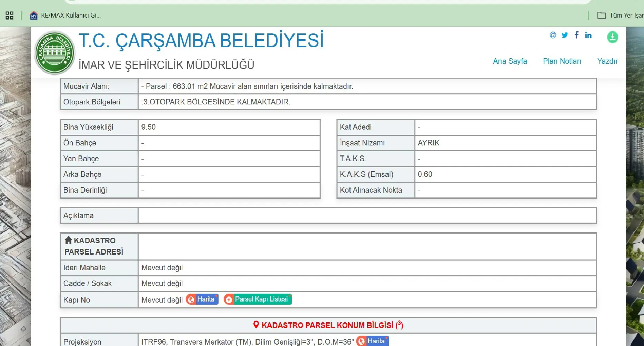Viewport: 644px width, 346px height.
Task: Click the T.A.K.S. label cell
Action: click(x=376, y=159)
